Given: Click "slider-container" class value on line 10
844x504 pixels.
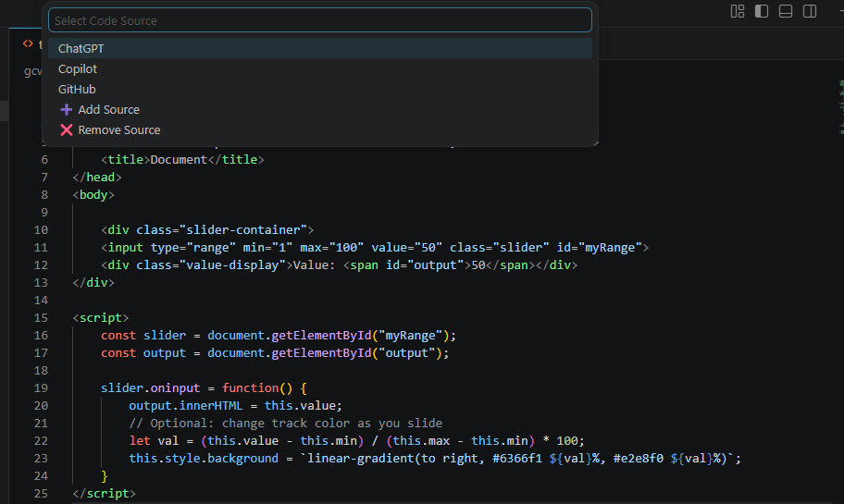Looking at the screenshot, I should click(242, 230).
